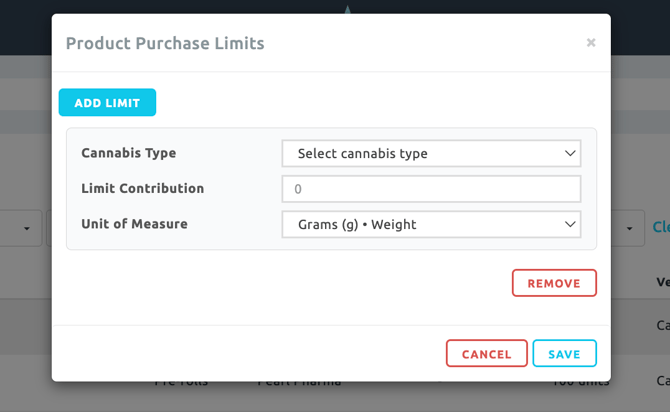
Task: Cancel the purchase limits changes
Action: tap(486, 354)
